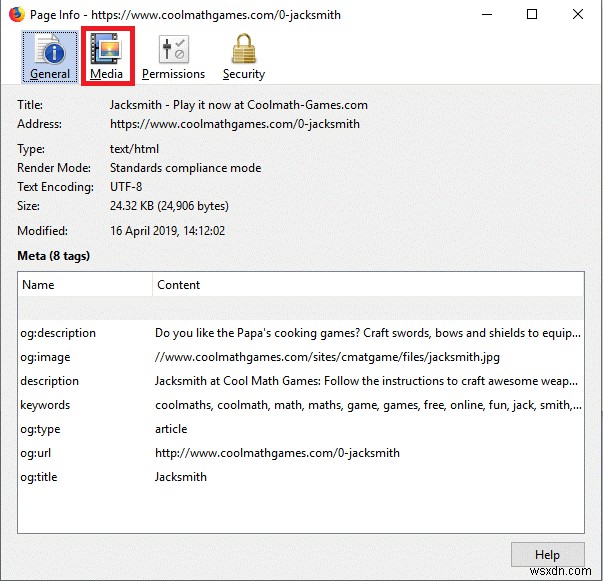Select the og:url meta row
603x581 pixels.
pyautogui.click(x=301, y=453)
